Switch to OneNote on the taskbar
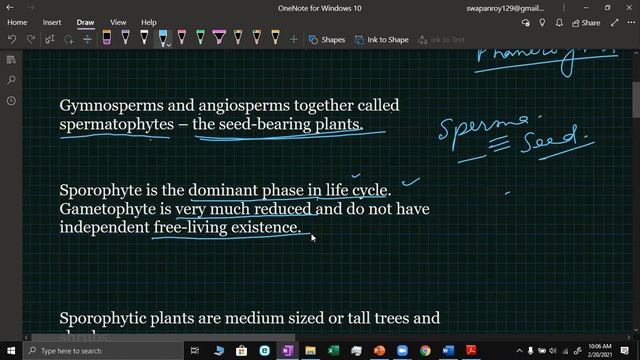 click(288, 351)
